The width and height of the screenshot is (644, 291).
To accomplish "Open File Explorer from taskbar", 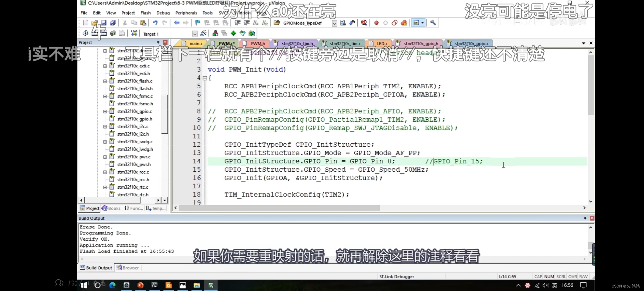I will (197, 285).
